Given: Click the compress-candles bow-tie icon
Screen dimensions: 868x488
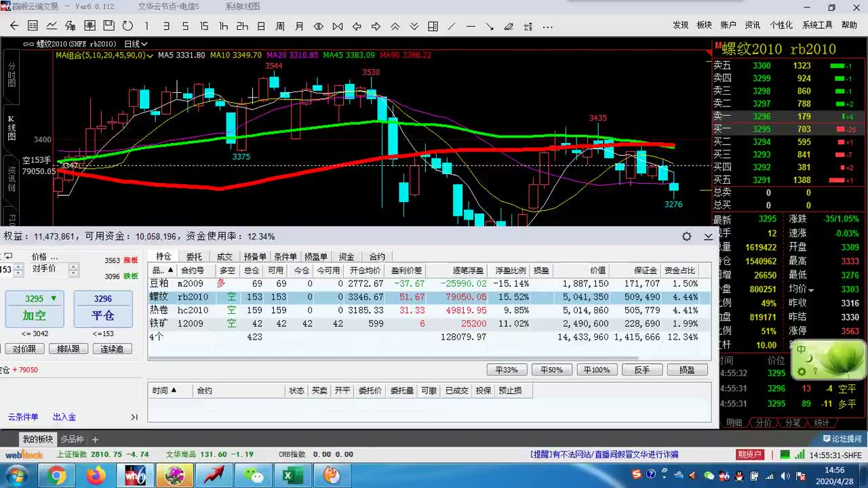Looking at the screenshot, I should (x=338, y=26).
